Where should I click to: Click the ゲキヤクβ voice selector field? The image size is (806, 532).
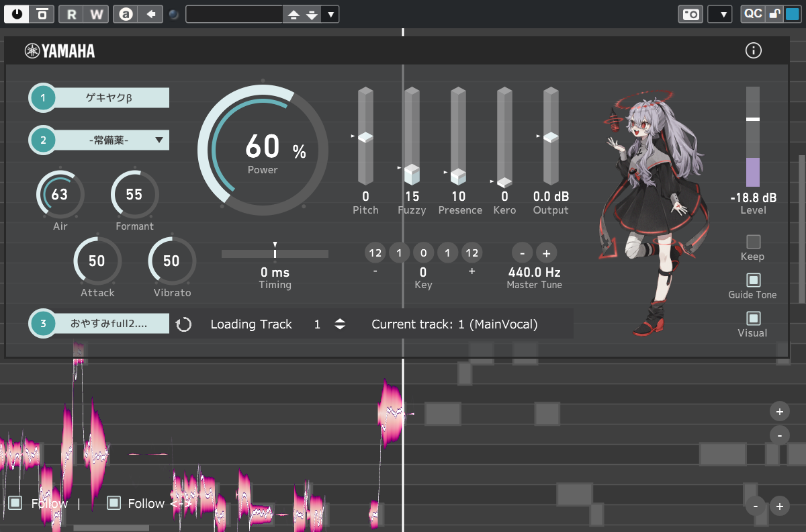(111, 98)
